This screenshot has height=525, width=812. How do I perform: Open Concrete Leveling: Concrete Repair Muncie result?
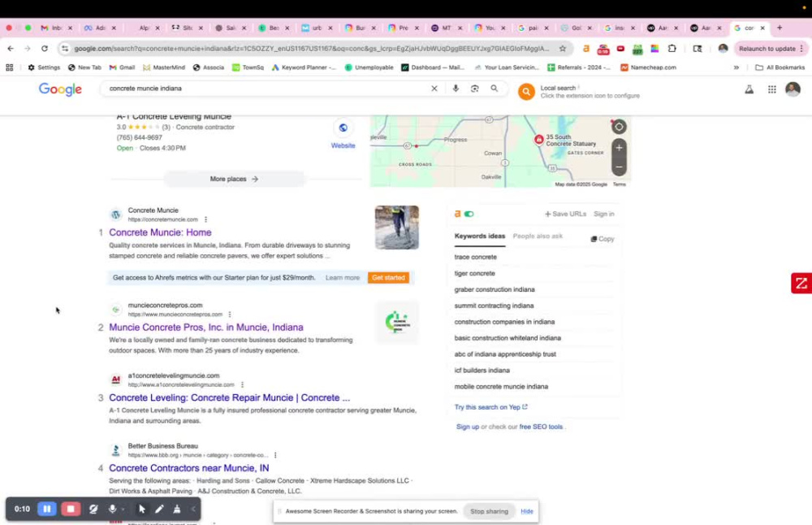click(x=230, y=397)
